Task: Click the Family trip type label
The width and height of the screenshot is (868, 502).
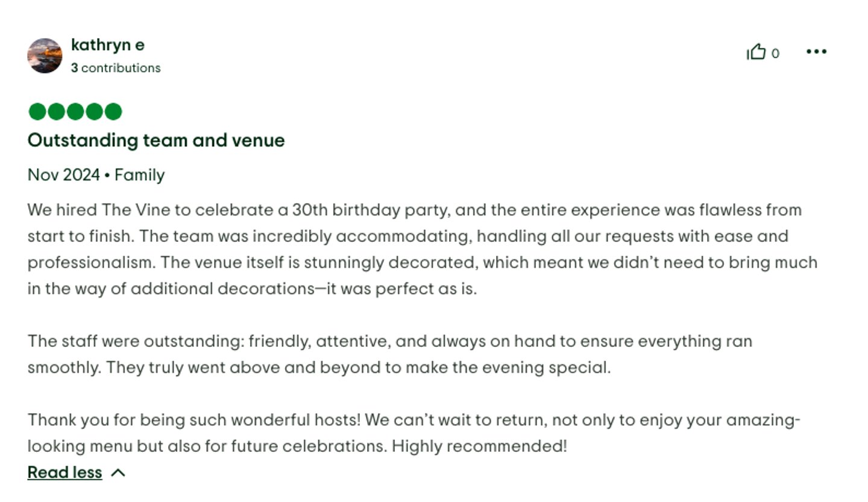Action: [139, 175]
